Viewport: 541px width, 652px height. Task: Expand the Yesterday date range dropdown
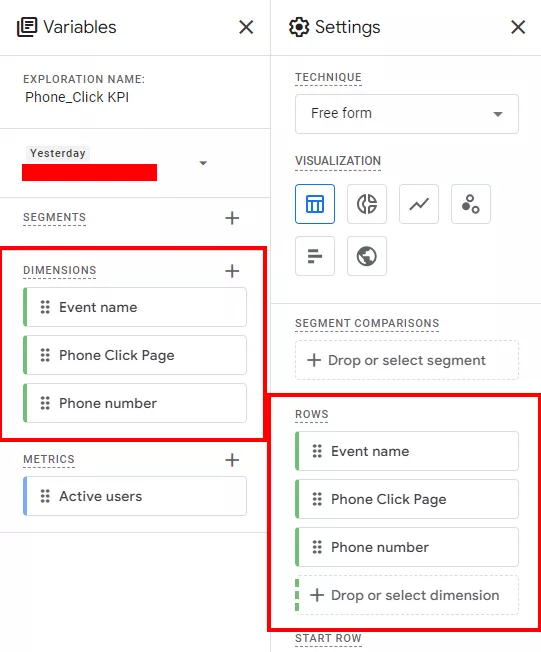point(203,163)
